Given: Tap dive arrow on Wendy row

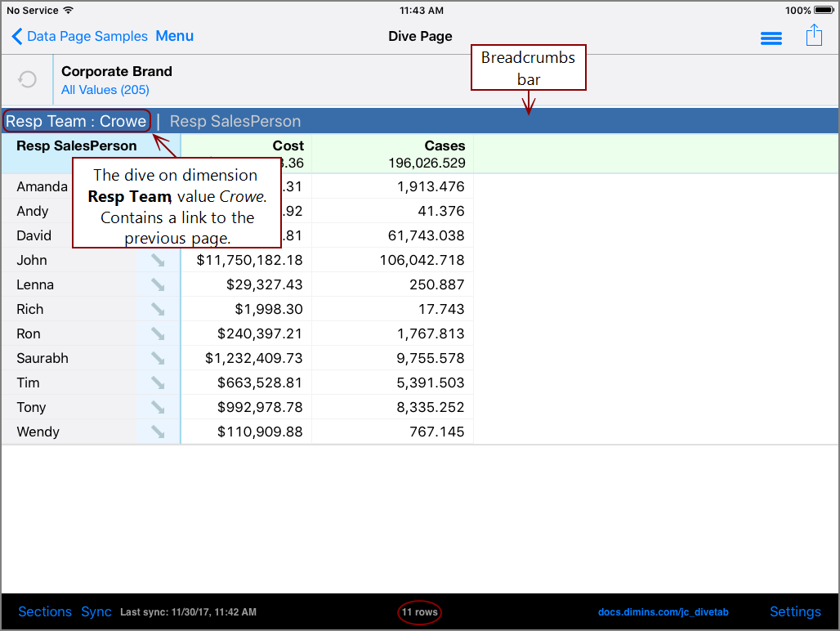Looking at the screenshot, I should 158,432.
